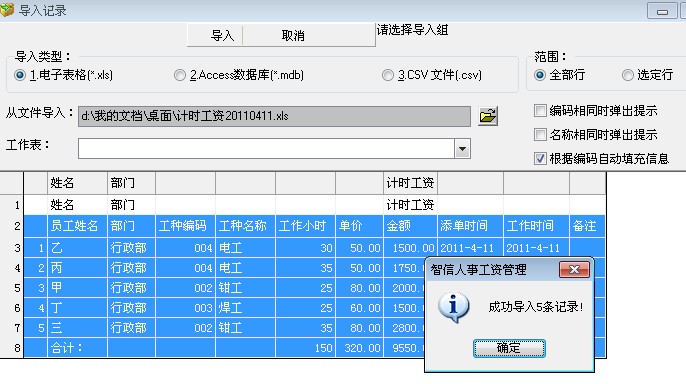Click the 姓名 column header

pyautogui.click(x=77, y=183)
